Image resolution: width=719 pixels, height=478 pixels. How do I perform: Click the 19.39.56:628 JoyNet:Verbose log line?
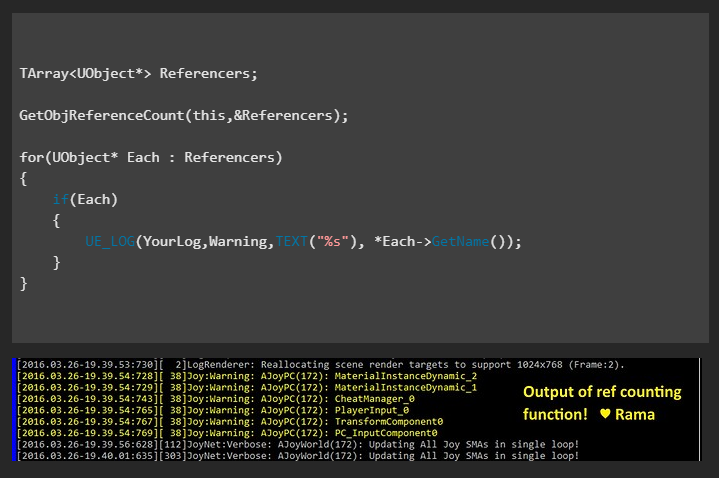[x=298, y=445]
